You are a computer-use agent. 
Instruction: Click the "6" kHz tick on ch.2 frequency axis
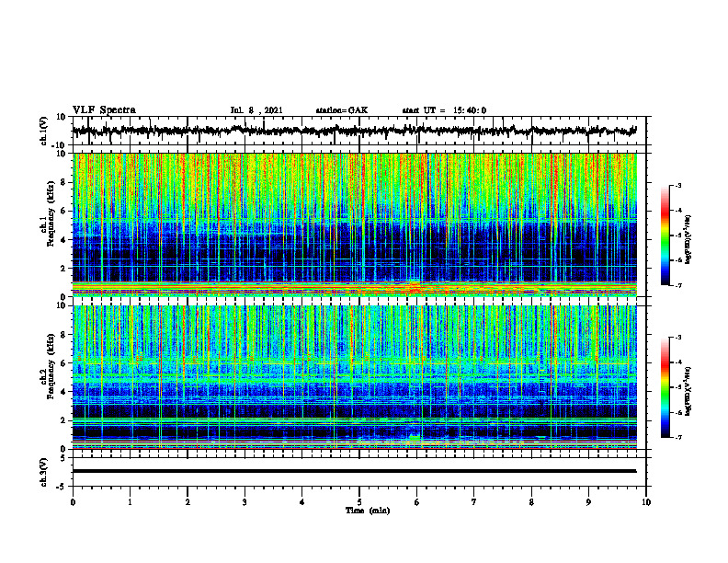tap(64, 363)
